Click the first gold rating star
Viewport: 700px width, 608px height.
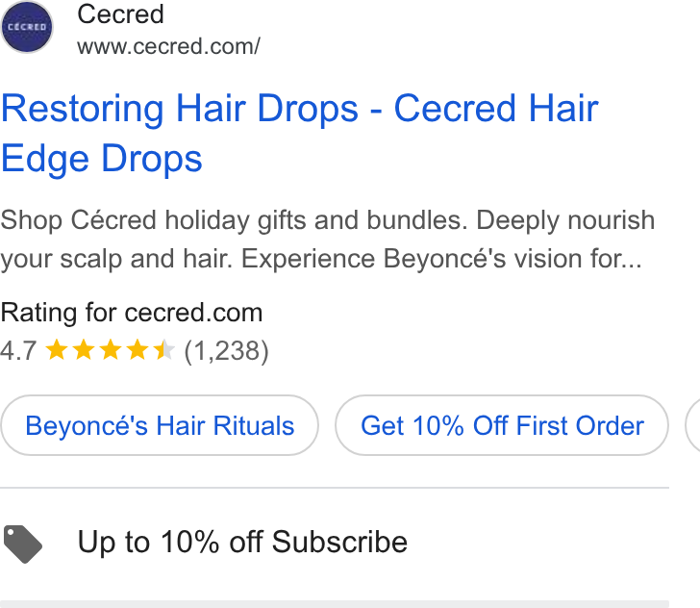[57, 350]
